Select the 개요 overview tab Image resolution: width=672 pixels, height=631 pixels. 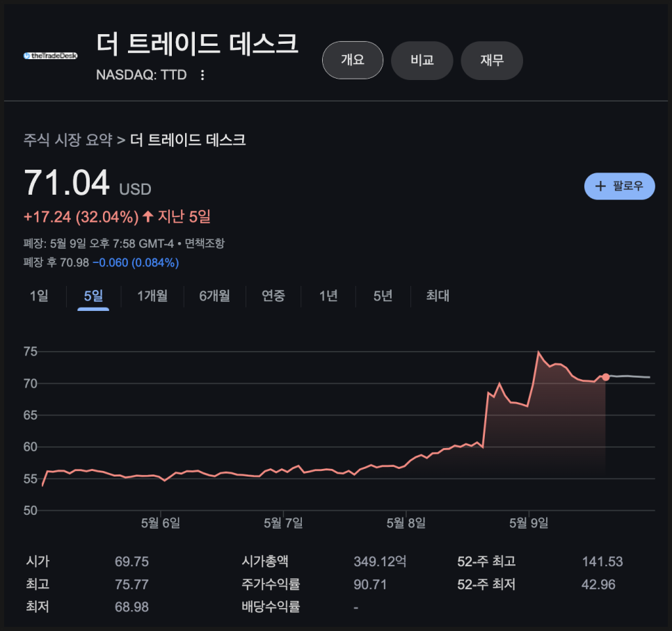[353, 60]
